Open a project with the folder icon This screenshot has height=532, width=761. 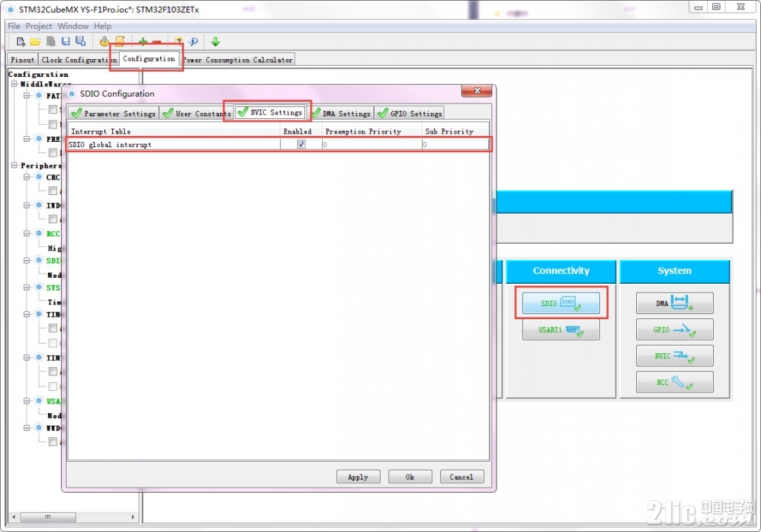pos(35,41)
